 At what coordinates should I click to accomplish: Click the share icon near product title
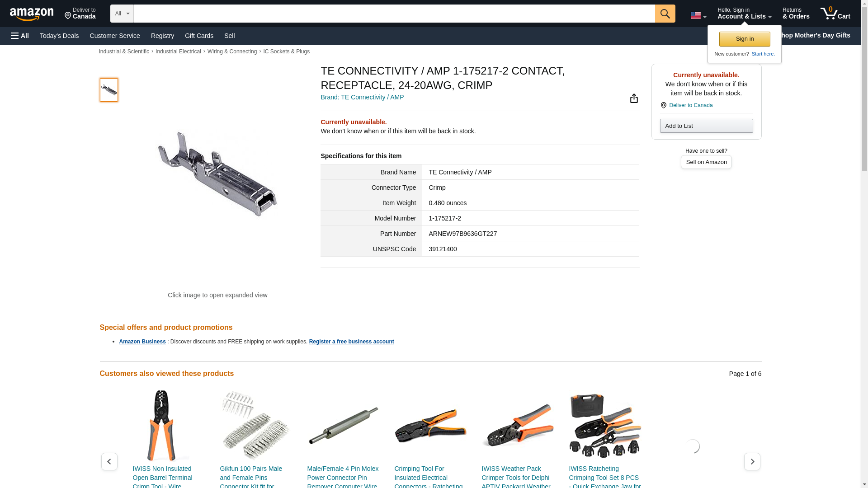click(634, 98)
